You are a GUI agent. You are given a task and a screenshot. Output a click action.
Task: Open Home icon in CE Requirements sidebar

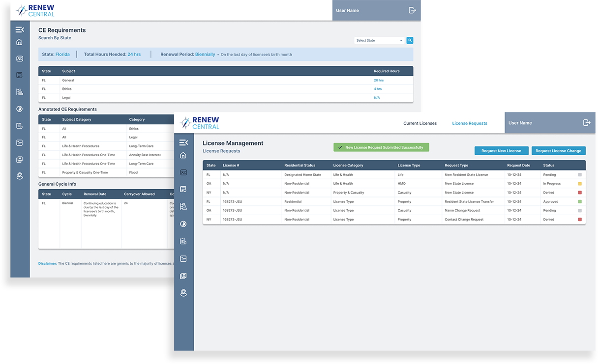pyautogui.click(x=20, y=42)
